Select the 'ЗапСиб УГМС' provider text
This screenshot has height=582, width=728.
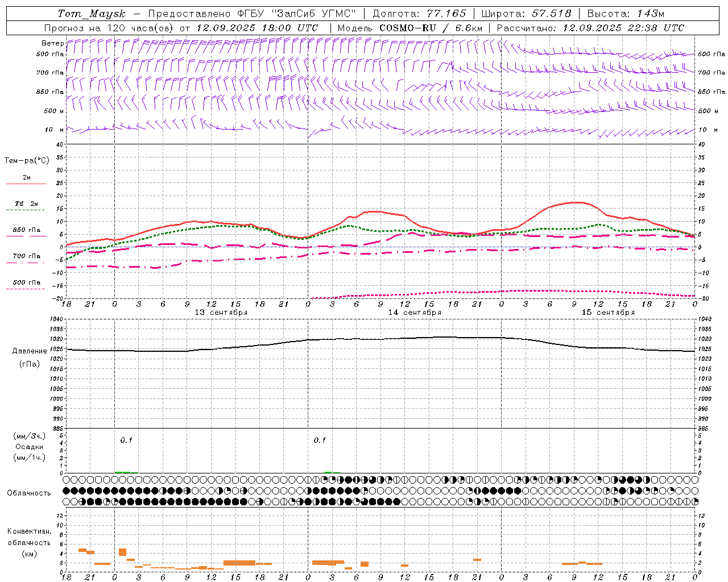point(314,14)
